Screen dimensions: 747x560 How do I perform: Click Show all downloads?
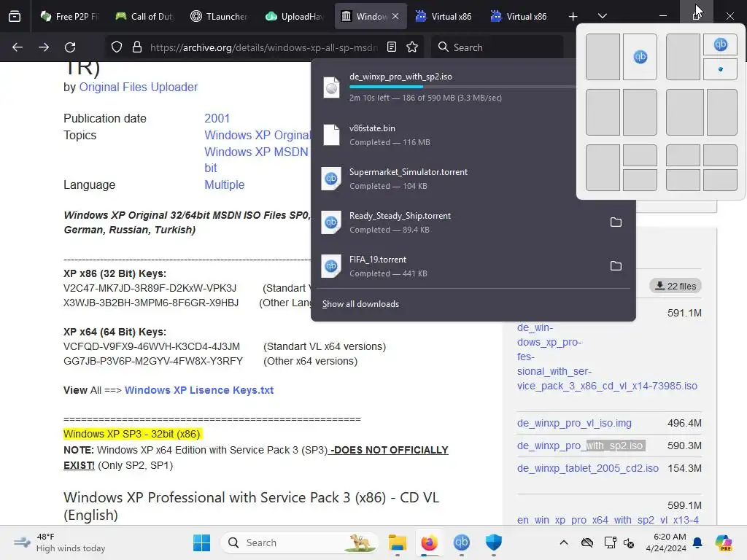click(x=360, y=304)
